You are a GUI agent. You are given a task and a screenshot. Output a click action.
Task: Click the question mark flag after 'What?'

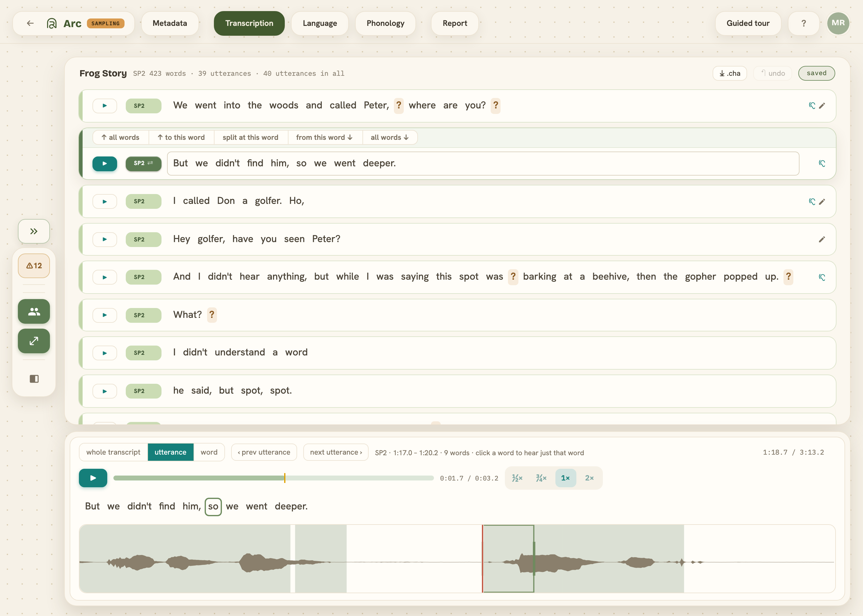tap(212, 315)
